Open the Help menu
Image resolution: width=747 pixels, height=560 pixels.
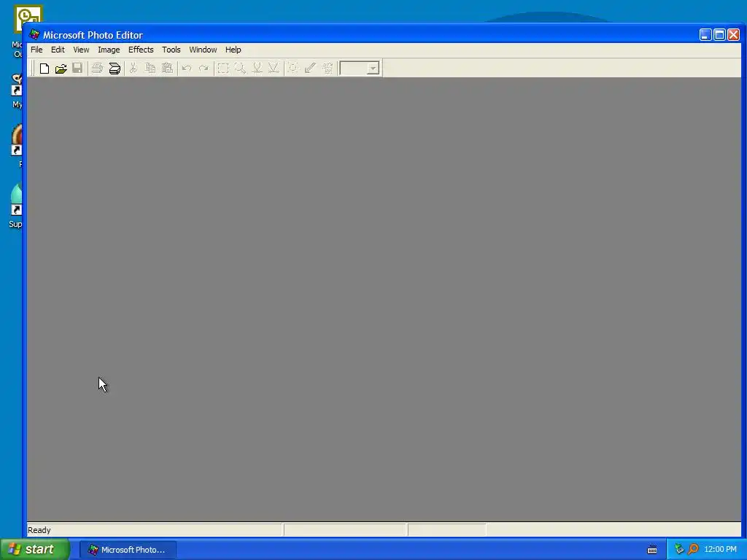point(233,50)
